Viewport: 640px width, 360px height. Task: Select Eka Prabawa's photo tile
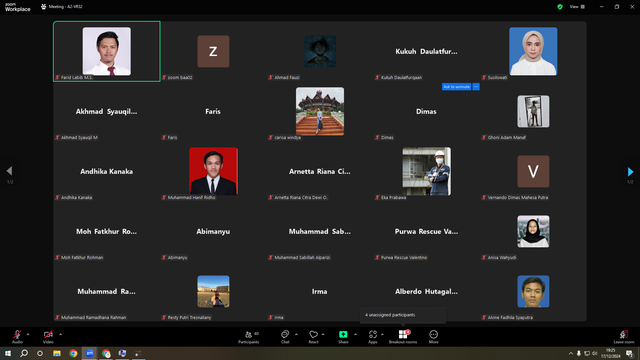[x=427, y=171]
